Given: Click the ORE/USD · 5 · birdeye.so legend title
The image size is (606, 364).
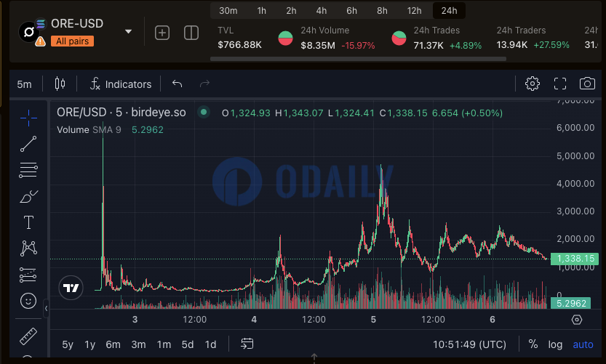Looking at the screenshot, I should click(x=121, y=113).
